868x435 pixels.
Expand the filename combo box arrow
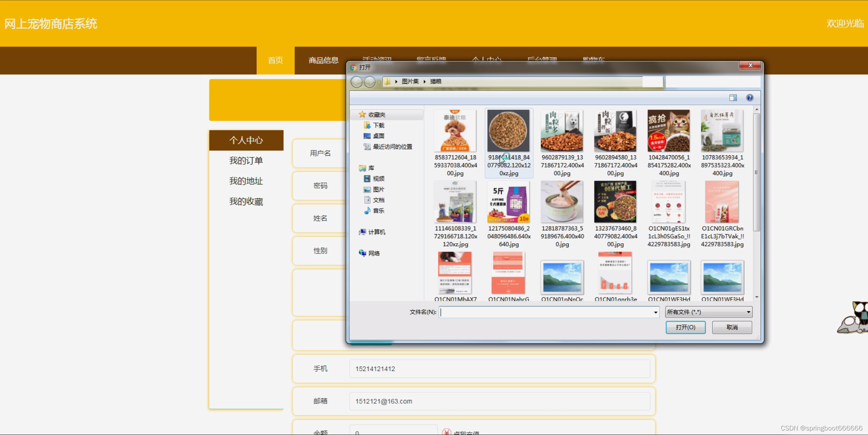point(655,312)
